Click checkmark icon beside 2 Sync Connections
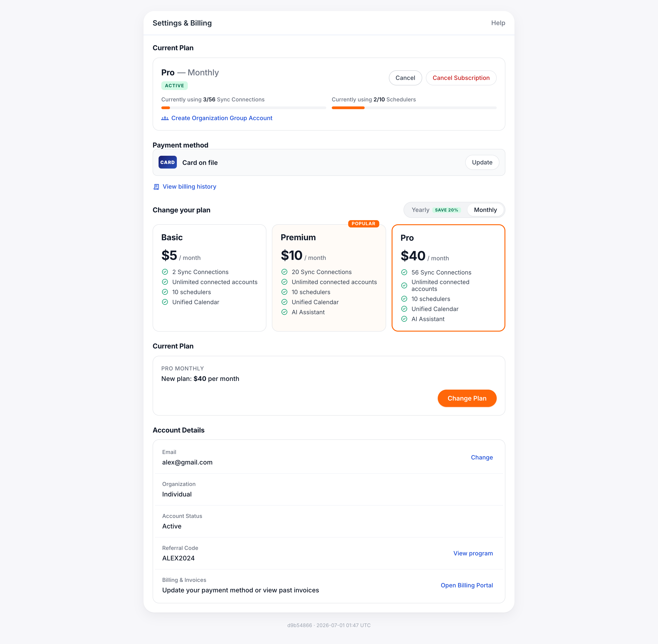The image size is (658, 644). (165, 272)
